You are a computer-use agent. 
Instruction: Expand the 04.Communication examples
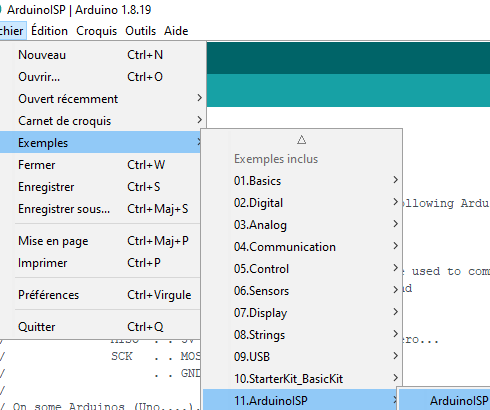(x=302, y=247)
